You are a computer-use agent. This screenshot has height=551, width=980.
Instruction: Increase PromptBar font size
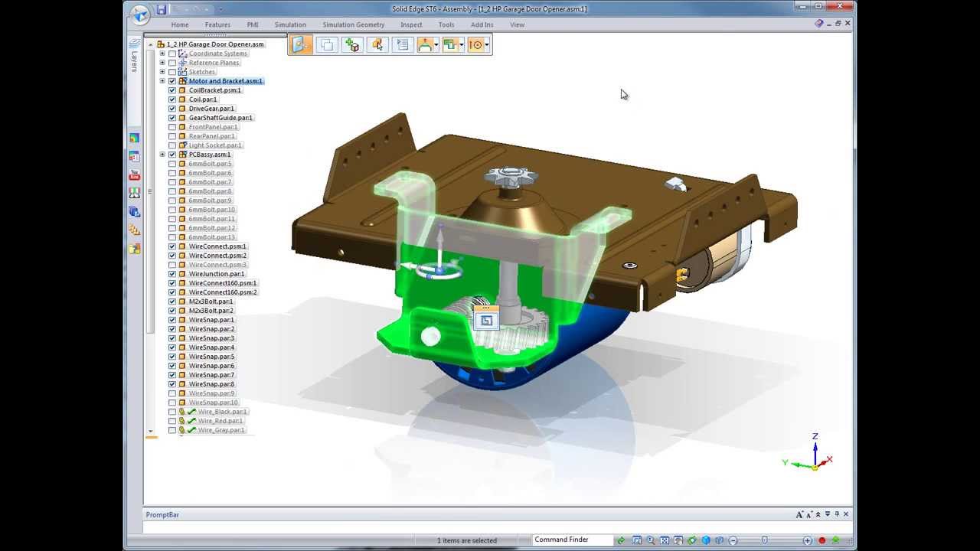pos(799,514)
